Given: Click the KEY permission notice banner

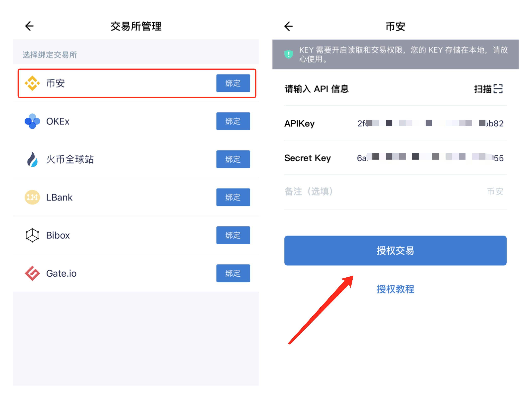Looking at the screenshot, I should pos(395,54).
